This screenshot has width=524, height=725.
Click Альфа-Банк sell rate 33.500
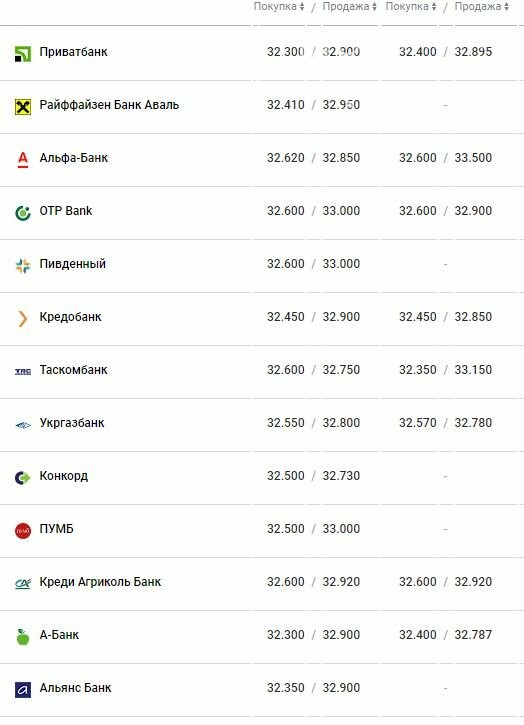[473, 158]
